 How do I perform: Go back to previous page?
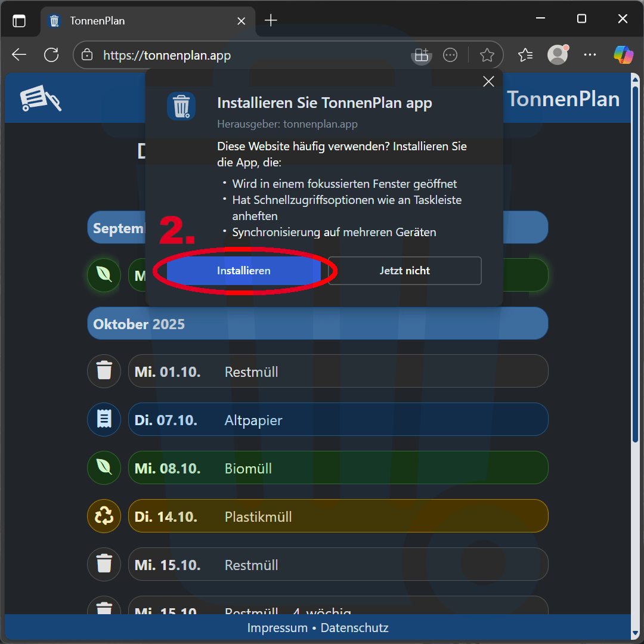[x=19, y=55]
